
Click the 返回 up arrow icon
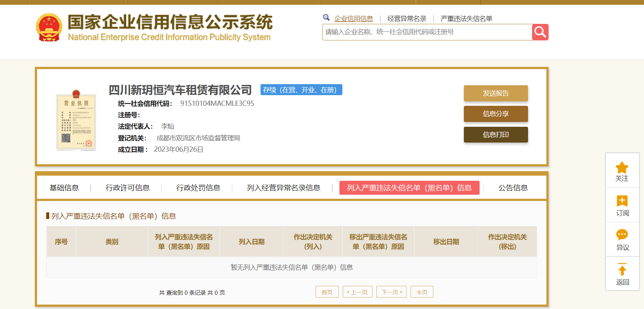[622, 269]
